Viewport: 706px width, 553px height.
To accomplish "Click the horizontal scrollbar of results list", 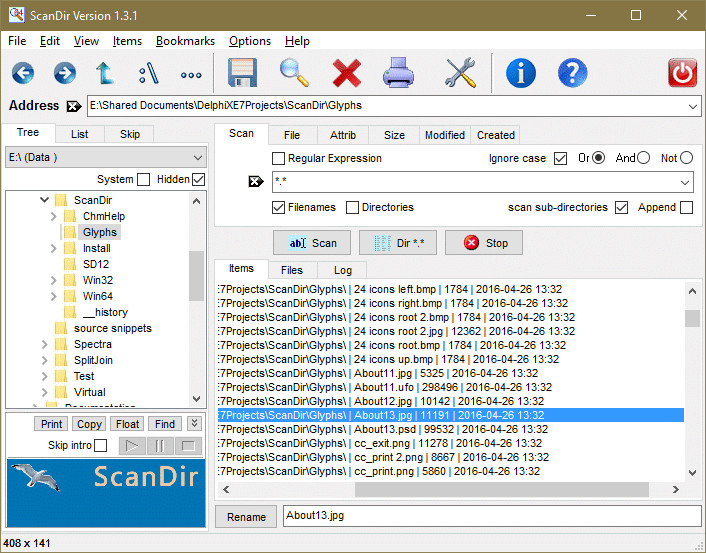I will pyautogui.click(x=502, y=490).
